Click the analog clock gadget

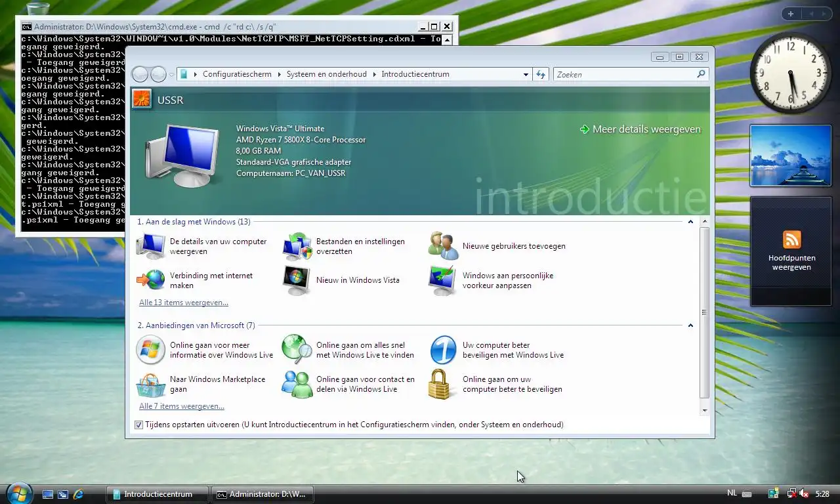click(790, 73)
